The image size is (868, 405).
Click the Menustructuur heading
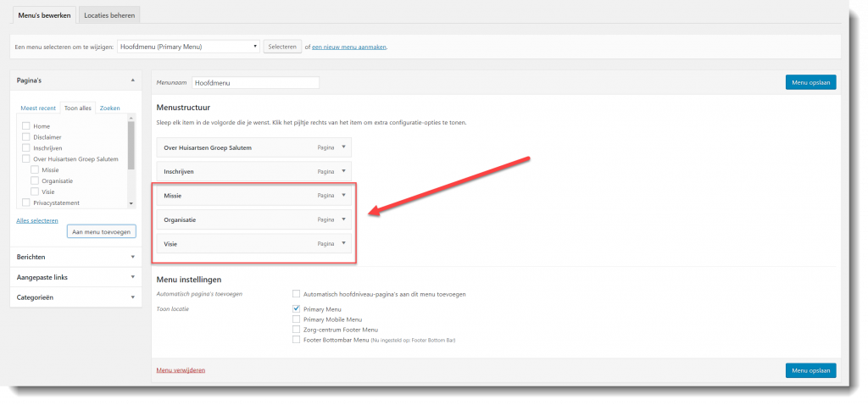pyautogui.click(x=183, y=108)
